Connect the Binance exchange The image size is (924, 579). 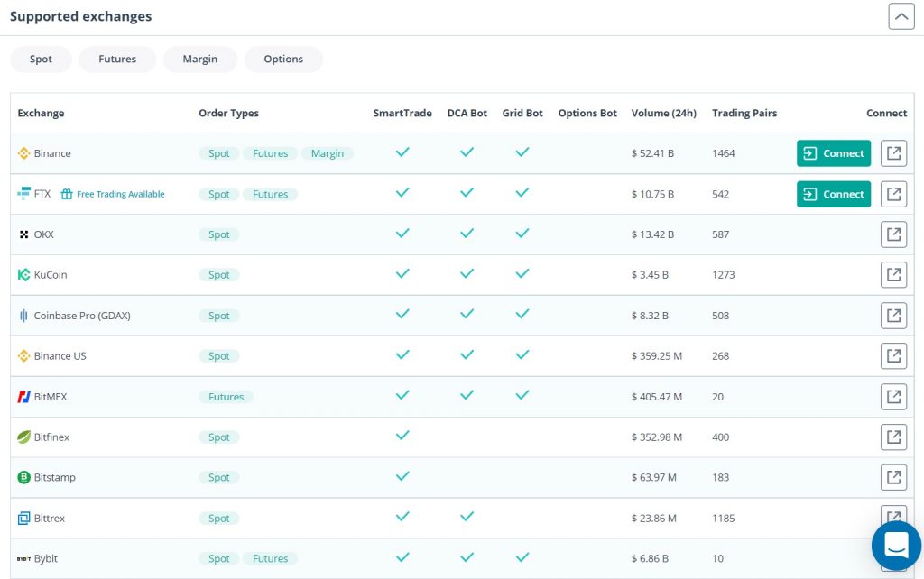point(833,153)
